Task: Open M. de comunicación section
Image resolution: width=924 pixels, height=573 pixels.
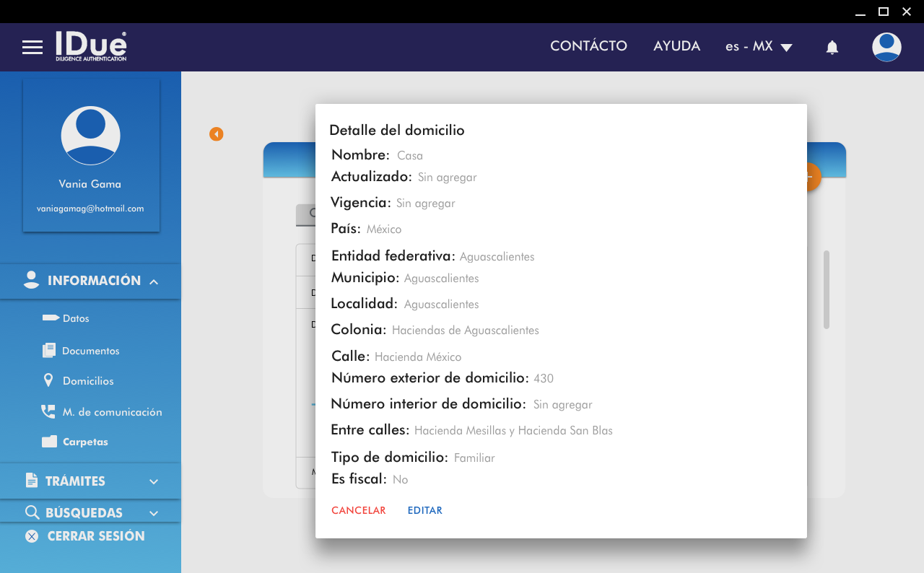Action: click(x=111, y=412)
